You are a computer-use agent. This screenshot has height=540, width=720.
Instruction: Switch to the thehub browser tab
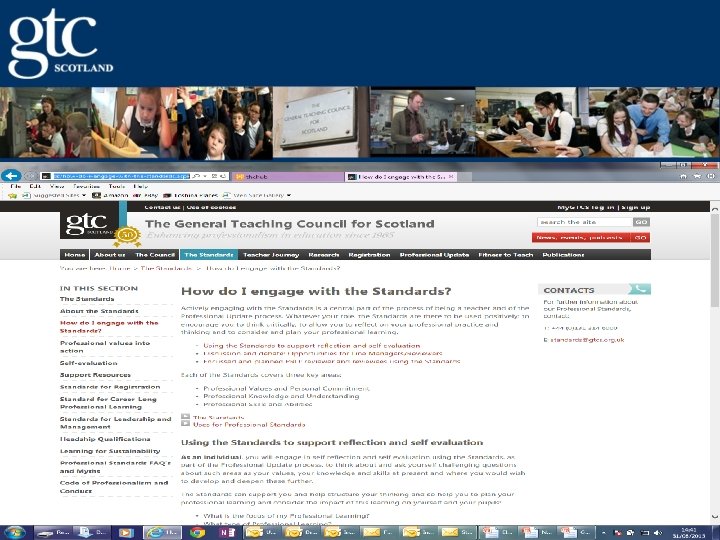tap(288, 176)
